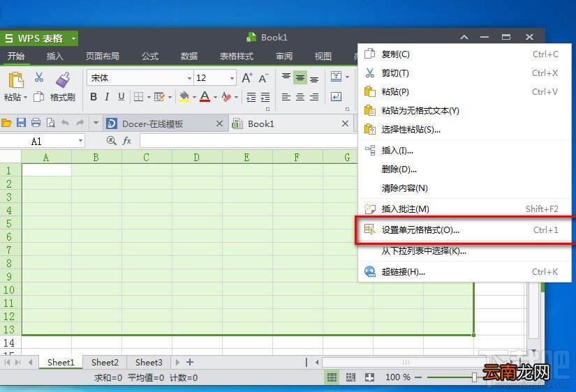Select 插入批注(M) in the context menu
This screenshot has height=392, width=576.
(x=464, y=209)
